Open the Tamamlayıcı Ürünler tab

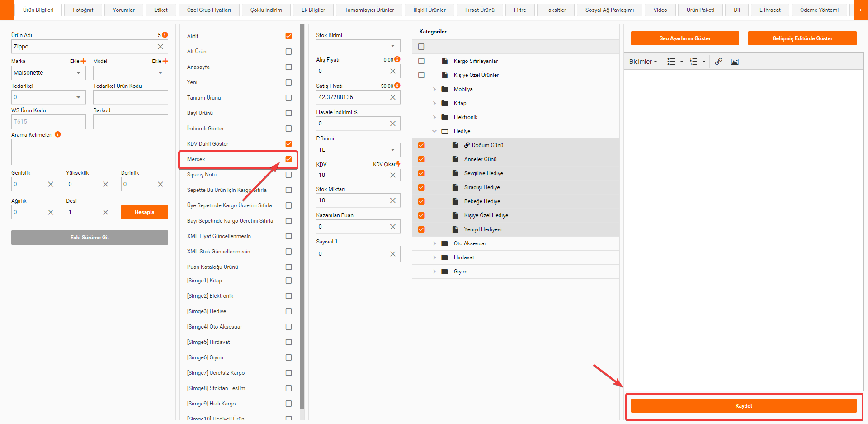369,10
